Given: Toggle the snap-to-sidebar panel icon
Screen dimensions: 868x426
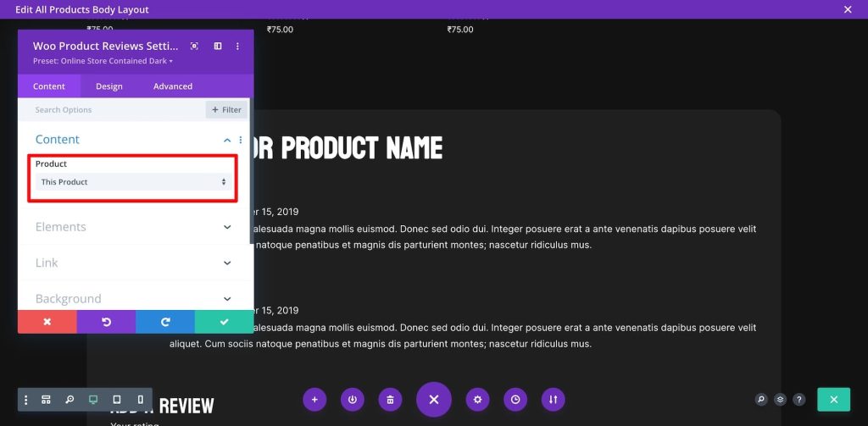Looking at the screenshot, I should [218, 46].
